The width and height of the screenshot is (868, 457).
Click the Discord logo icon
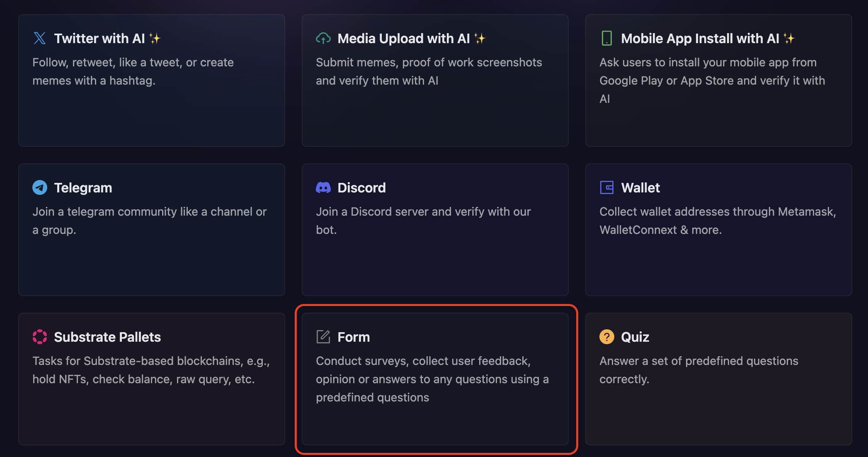pyautogui.click(x=323, y=187)
